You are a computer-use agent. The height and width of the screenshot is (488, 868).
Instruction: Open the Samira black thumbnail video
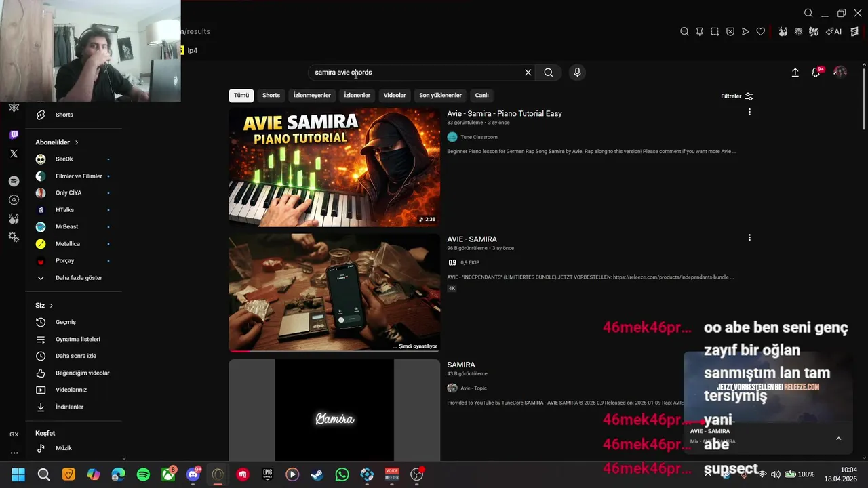(x=334, y=410)
